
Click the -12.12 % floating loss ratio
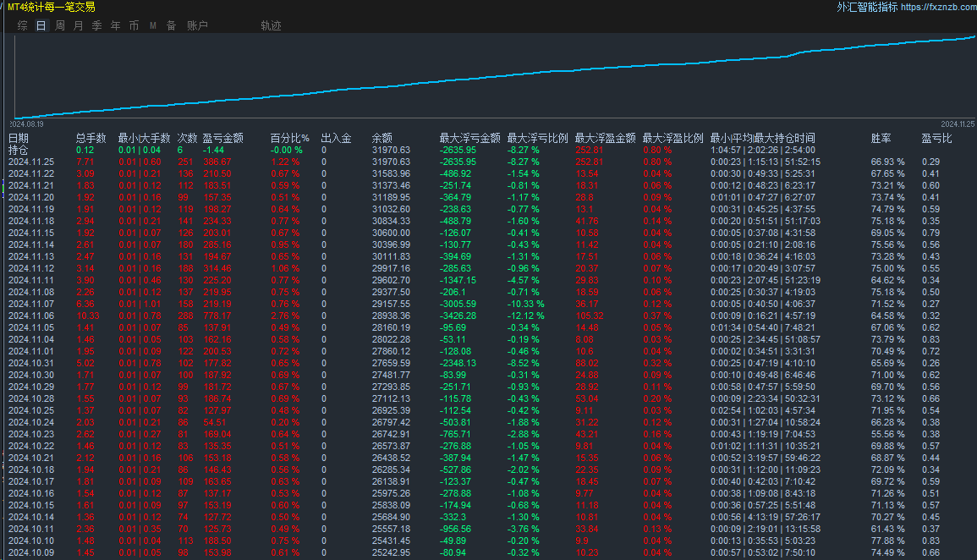[526, 316]
